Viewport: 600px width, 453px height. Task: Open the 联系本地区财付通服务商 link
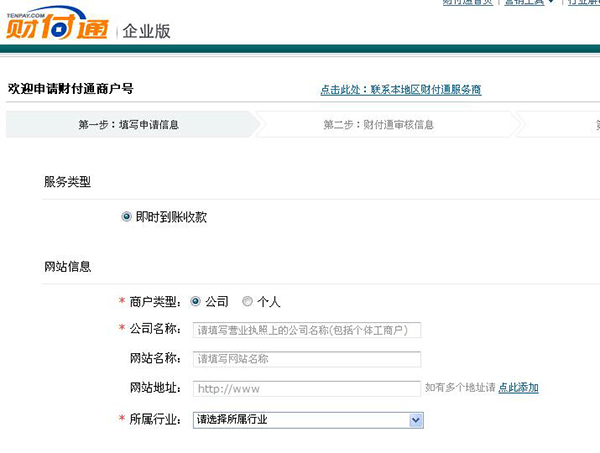(401, 90)
